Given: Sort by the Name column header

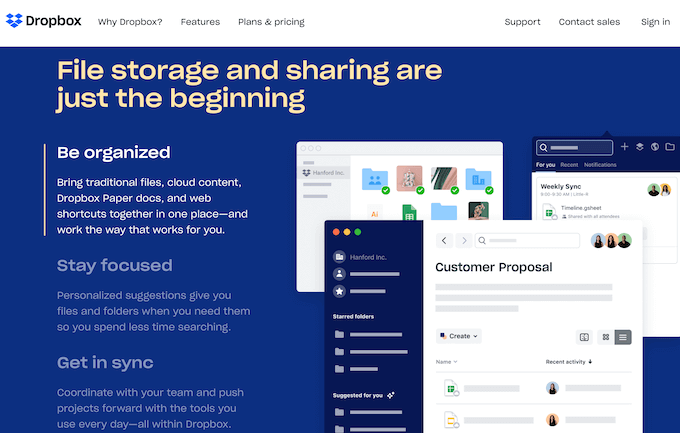Looking at the screenshot, I should click(446, 362).
